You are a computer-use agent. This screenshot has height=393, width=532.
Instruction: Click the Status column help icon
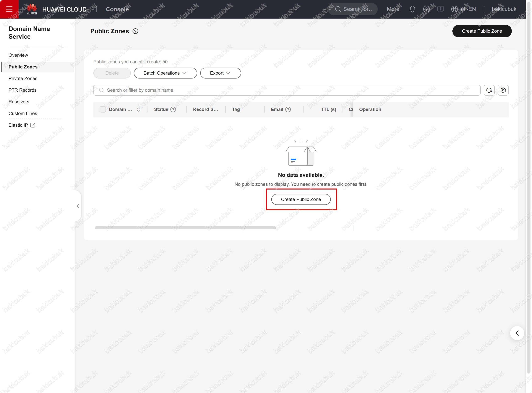[173, 109]
